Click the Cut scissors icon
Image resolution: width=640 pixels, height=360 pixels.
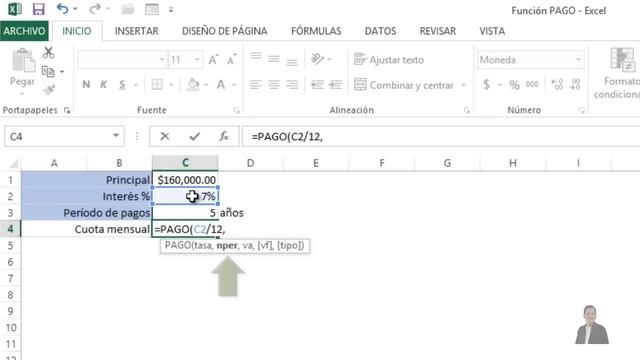(49, 53)
